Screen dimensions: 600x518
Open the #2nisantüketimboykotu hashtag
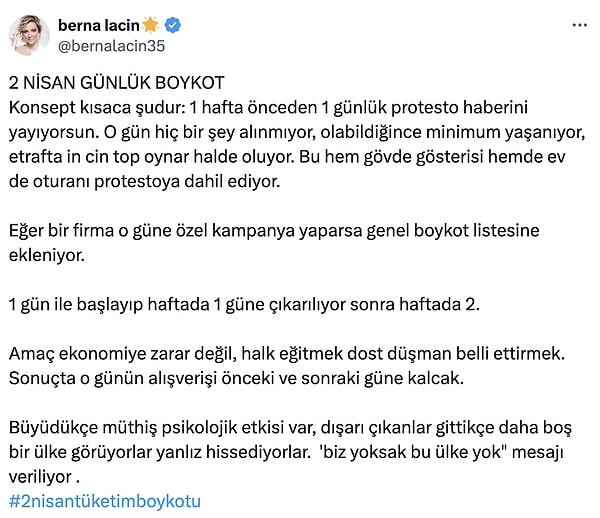(105, 501)
